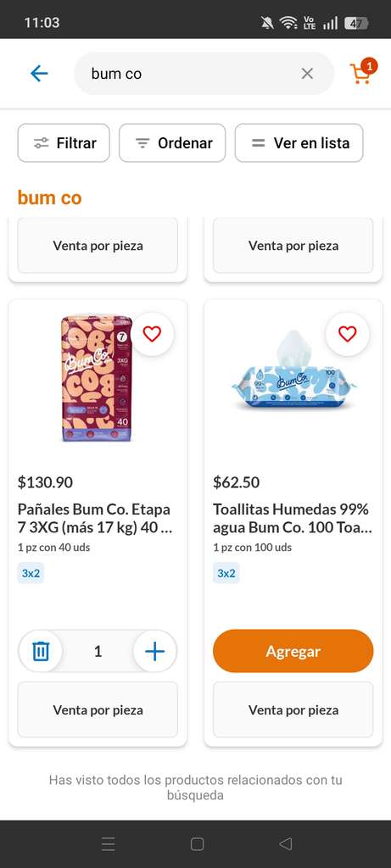Tap 3x2 promo badge on Toallitas Humedas
The width and height of the screenshot is (391, 868).
226,573
